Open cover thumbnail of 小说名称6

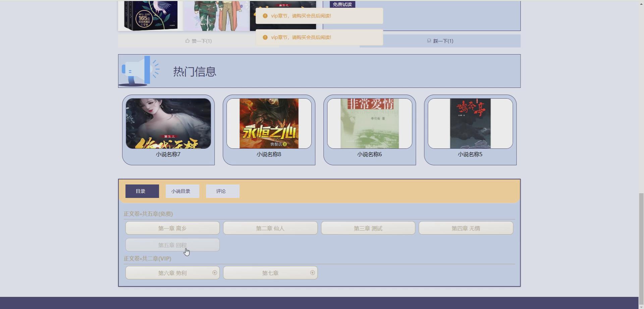(370, 123)
